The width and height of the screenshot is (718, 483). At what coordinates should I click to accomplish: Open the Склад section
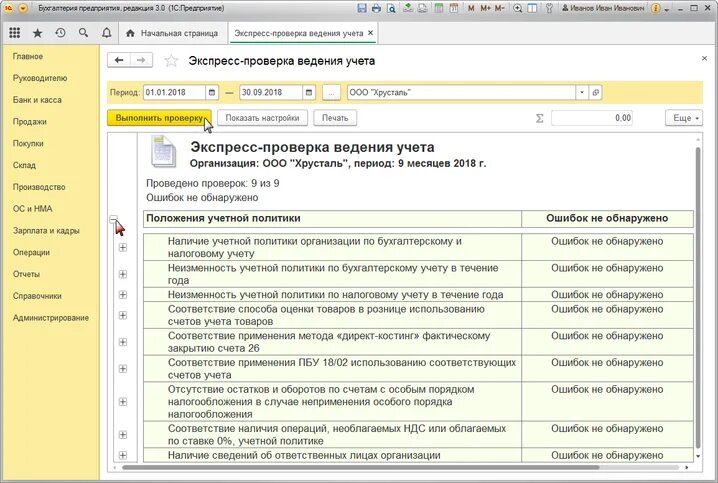[24, 165]
